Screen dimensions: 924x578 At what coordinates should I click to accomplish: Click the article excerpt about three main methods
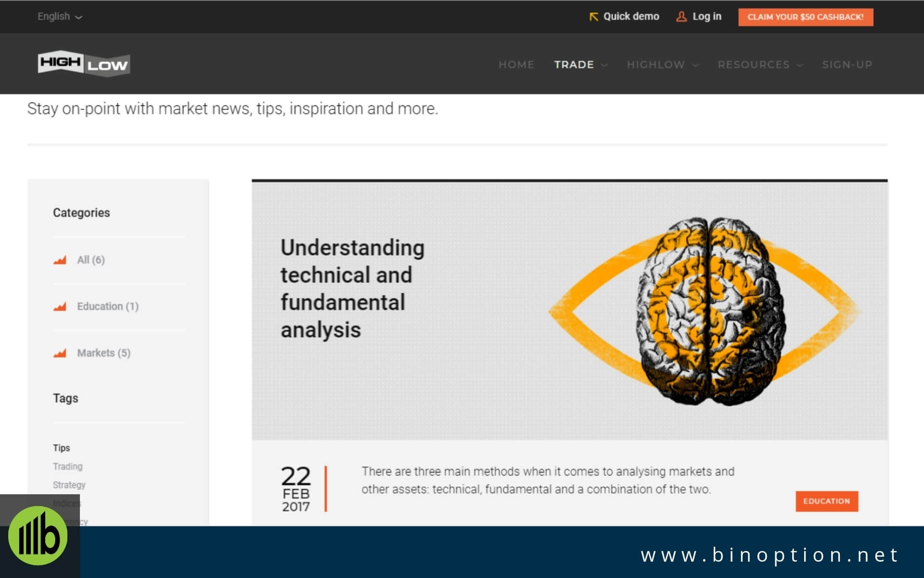coord(548,480)
